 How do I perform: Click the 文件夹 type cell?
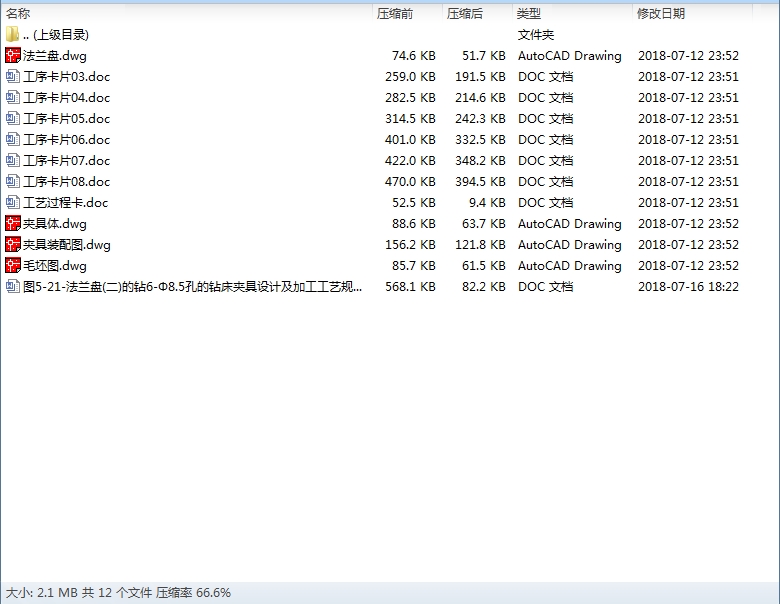click(536, 35)
